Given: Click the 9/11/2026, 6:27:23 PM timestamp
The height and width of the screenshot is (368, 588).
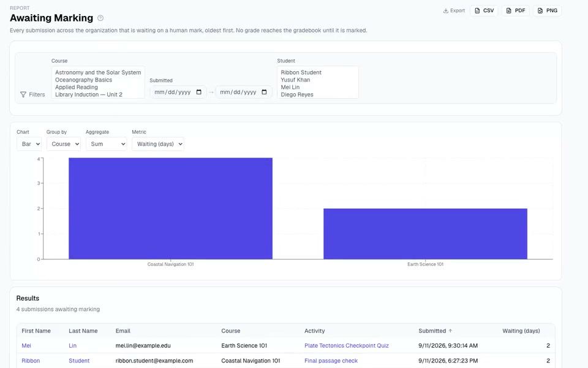Looking at the screenshot, I should click(x=448, y=361).
